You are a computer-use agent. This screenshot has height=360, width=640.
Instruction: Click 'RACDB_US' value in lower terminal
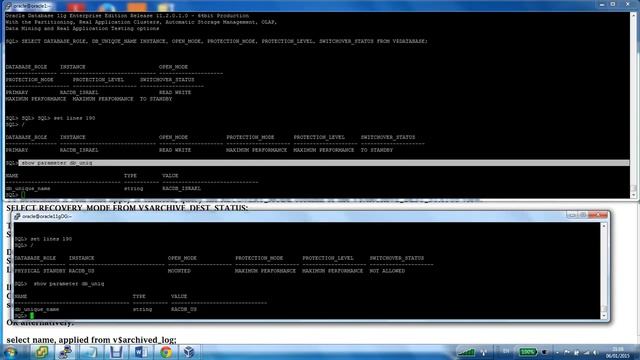click(184, 309)
